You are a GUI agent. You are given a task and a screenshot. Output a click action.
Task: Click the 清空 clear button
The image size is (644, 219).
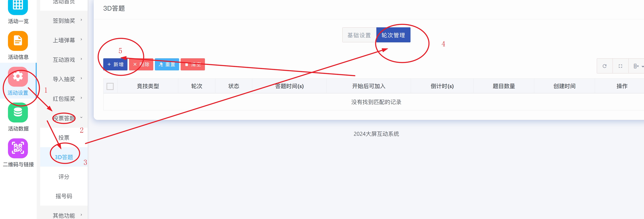193,64
